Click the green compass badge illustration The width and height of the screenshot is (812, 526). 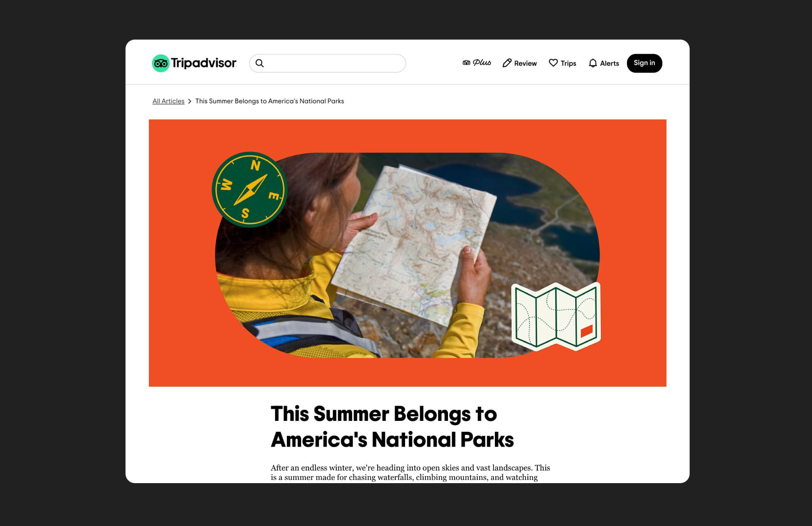(x=249, y=189)
